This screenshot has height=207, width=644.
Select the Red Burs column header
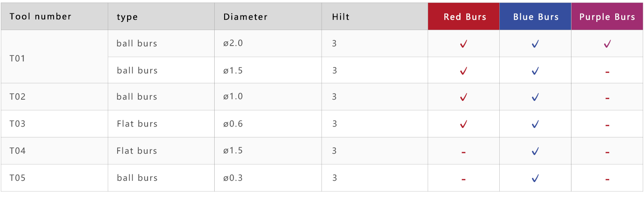click(464, 17)
